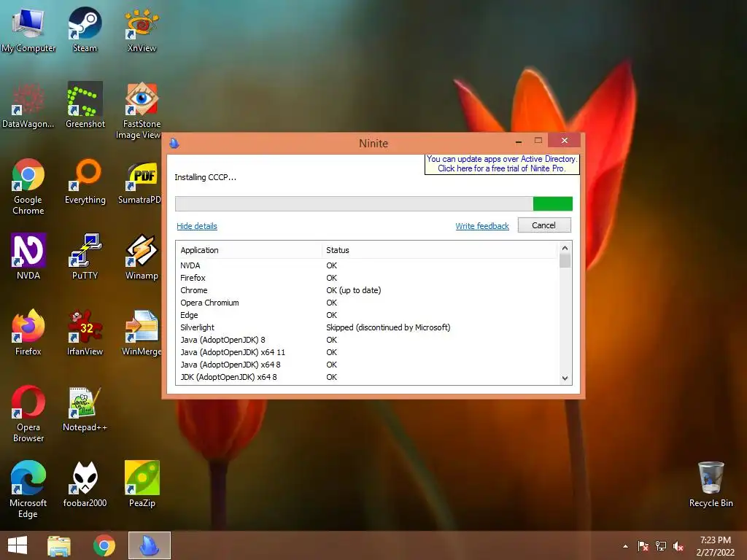Open XnView desktop shortcut
The width and height of the screenshot is (747, 560).
(142, 29)
